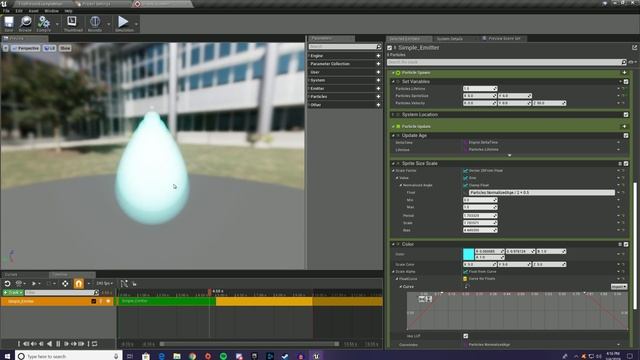Image resolution: width=640 pixels, height=360 pixels.
Task: Click the timeline track filter field
Action: click(x=62, y=292)
